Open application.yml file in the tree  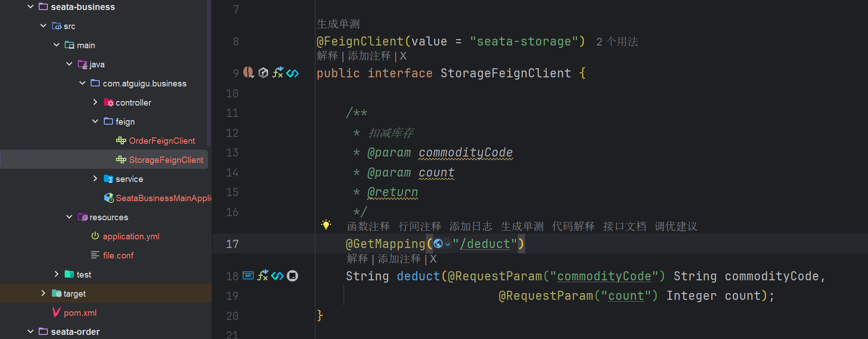[131, 236]
